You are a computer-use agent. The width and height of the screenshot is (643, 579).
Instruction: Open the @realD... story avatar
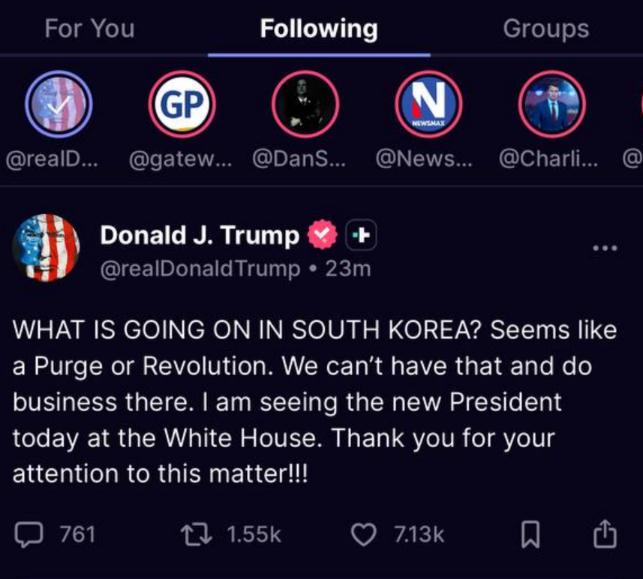[x=58, y=105]
